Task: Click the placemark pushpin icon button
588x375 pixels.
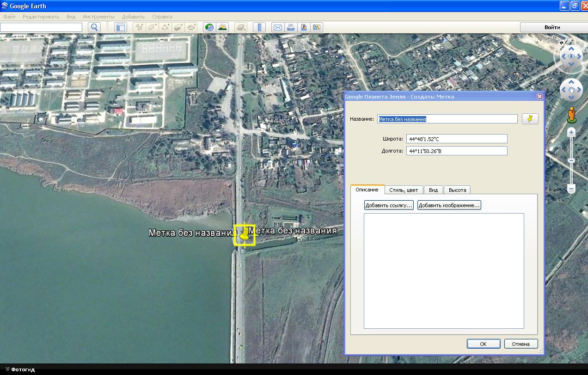Action: pos(530,119)
